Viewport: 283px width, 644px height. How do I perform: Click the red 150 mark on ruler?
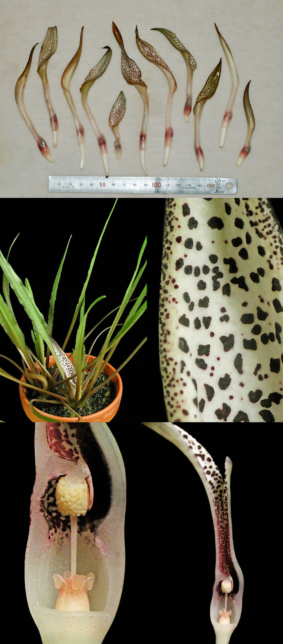click(x=210, y=185)
